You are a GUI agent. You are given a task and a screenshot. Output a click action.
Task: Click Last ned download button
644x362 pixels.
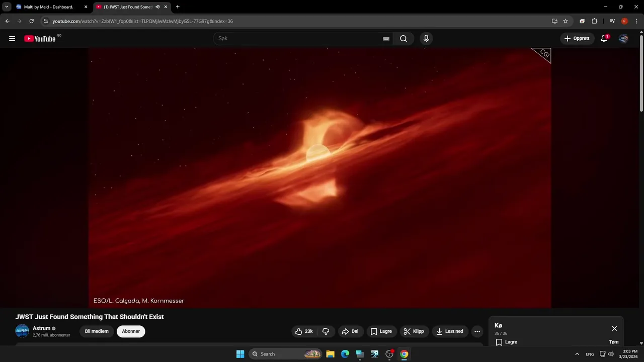coord(450,331)
